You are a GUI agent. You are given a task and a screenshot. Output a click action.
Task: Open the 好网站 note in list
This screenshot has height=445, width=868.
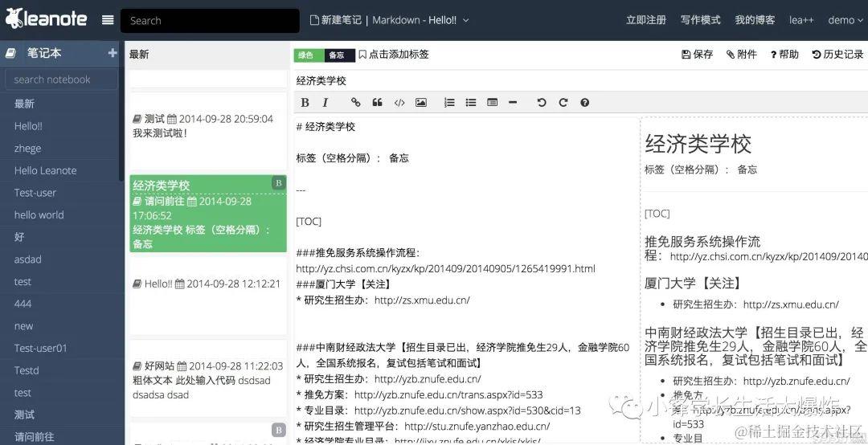coord(208,378)
